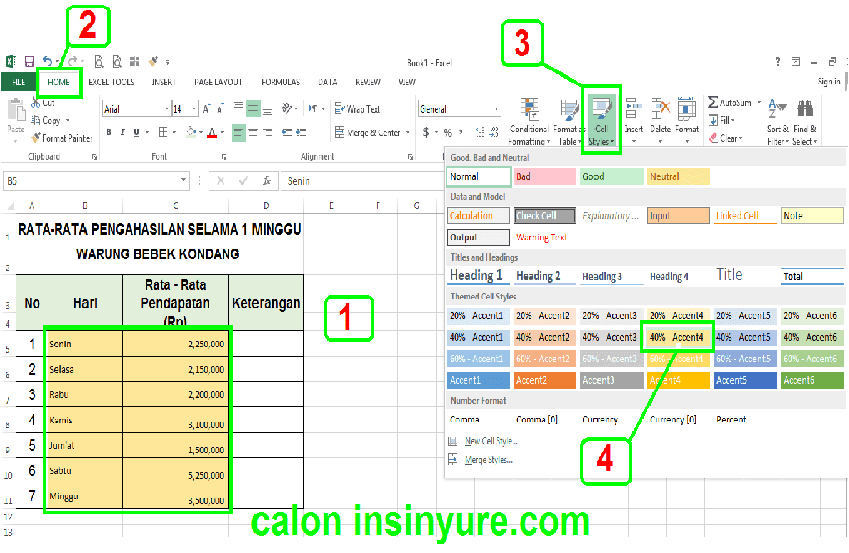The height and width of the screenshot is (553, 849).
Task: Switch to the FORMULAS tab
Action: pyautogui.click(x=280, y=82)
